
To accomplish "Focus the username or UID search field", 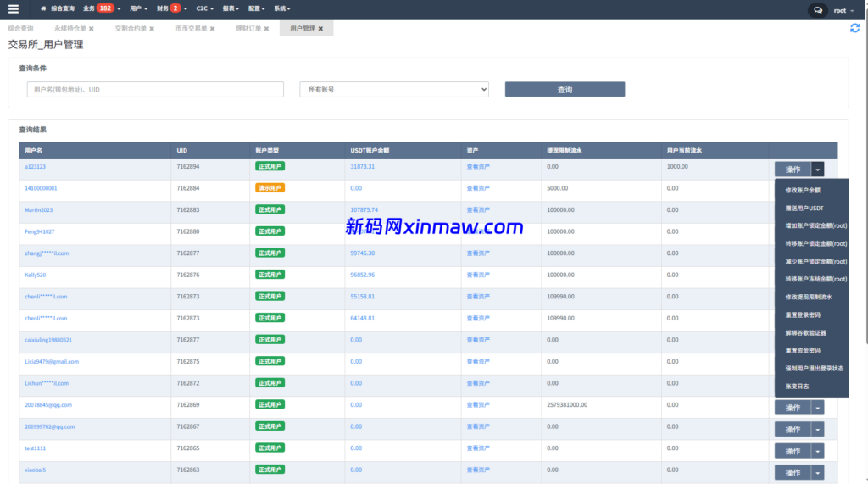I will tap(155, 89).
